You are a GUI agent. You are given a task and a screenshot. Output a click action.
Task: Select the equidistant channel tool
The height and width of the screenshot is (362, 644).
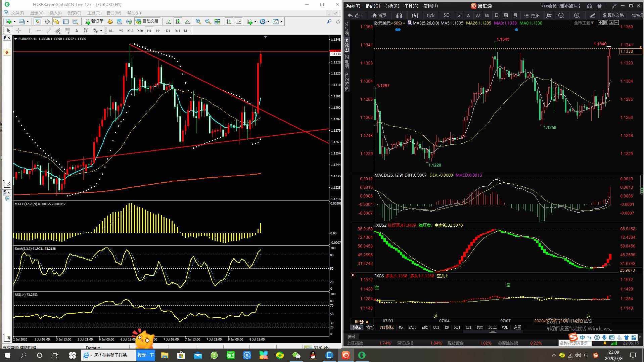(58, 31)
